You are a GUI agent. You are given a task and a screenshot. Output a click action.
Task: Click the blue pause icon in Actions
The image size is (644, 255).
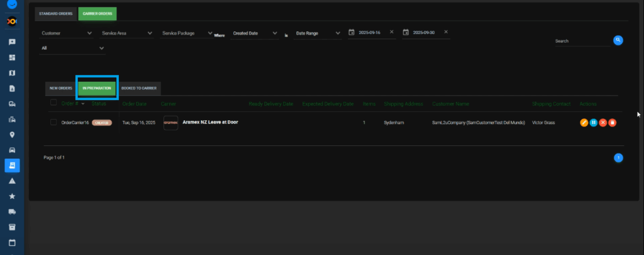coord(594,122)
